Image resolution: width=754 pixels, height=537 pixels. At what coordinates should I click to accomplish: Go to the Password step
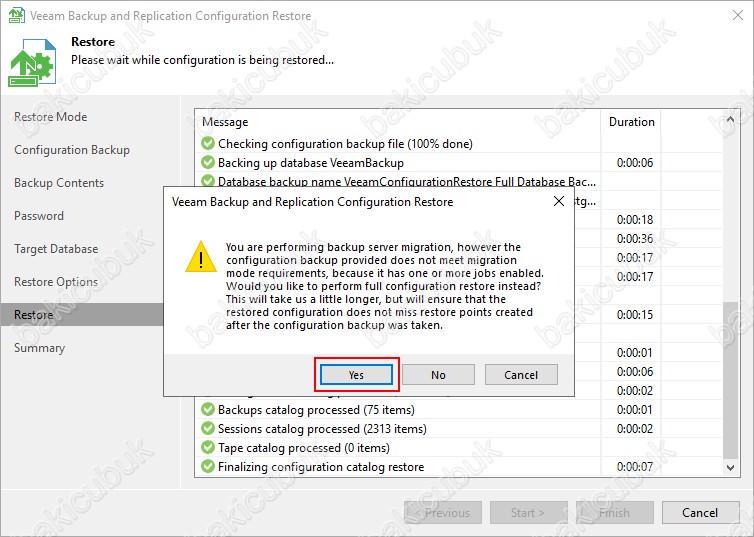[x=39, y=216]
